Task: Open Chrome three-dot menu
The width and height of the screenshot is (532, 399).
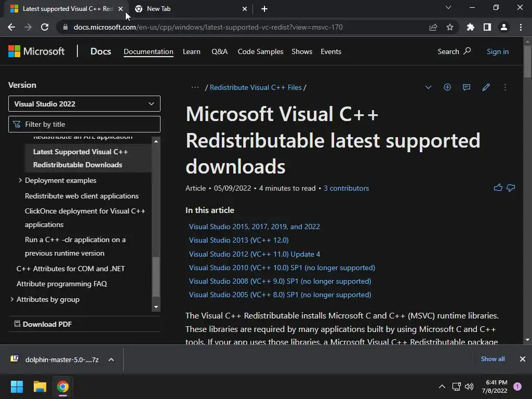Action: click(521, 27)
